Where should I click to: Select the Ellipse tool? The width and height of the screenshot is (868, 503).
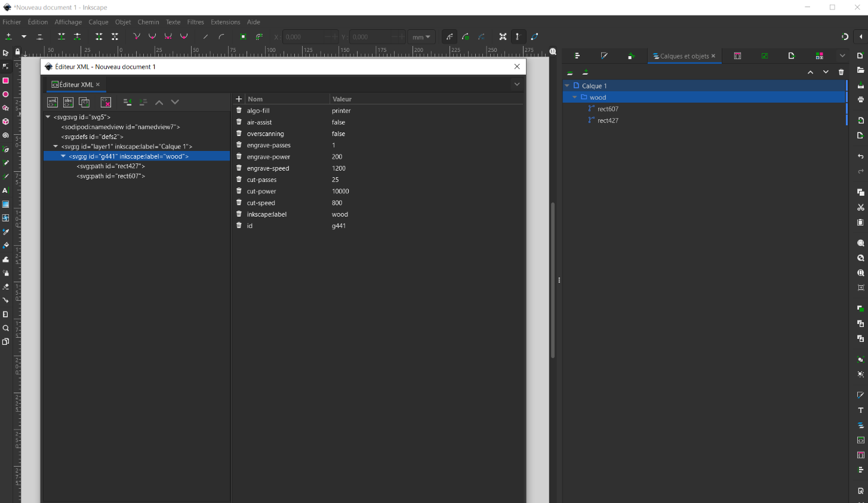point(5,94)
